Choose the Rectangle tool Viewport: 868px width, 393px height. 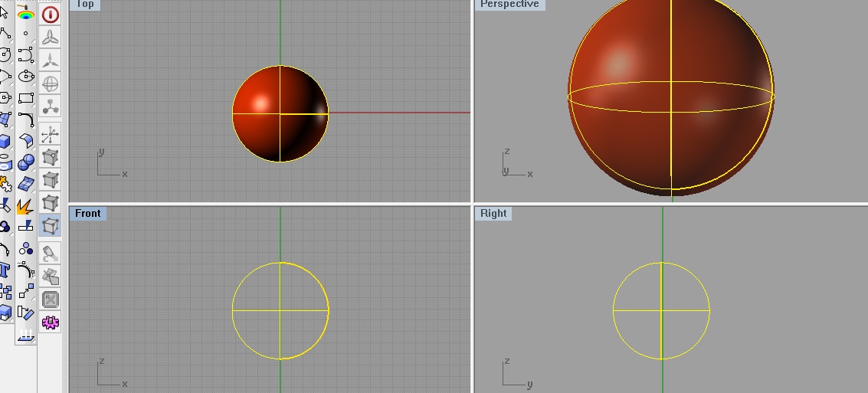click(x=25, y=98)
